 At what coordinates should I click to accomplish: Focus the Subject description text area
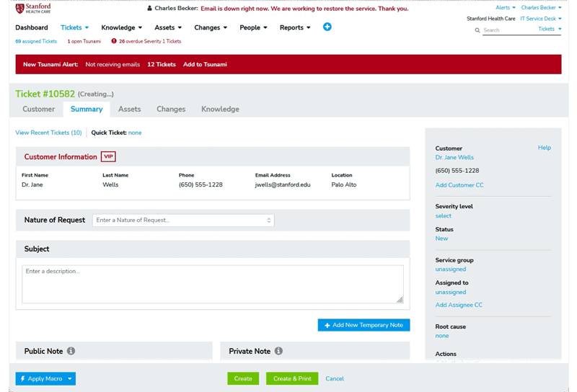[213, 284]
